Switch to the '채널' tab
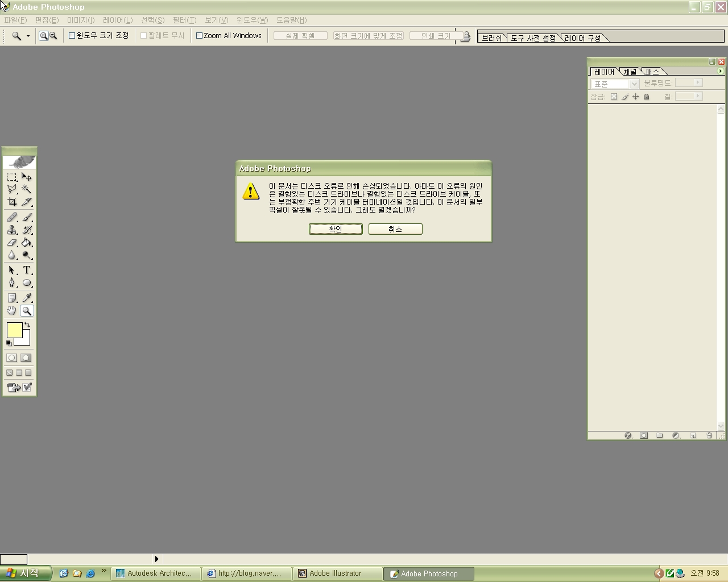 click(x=630, y=72)
